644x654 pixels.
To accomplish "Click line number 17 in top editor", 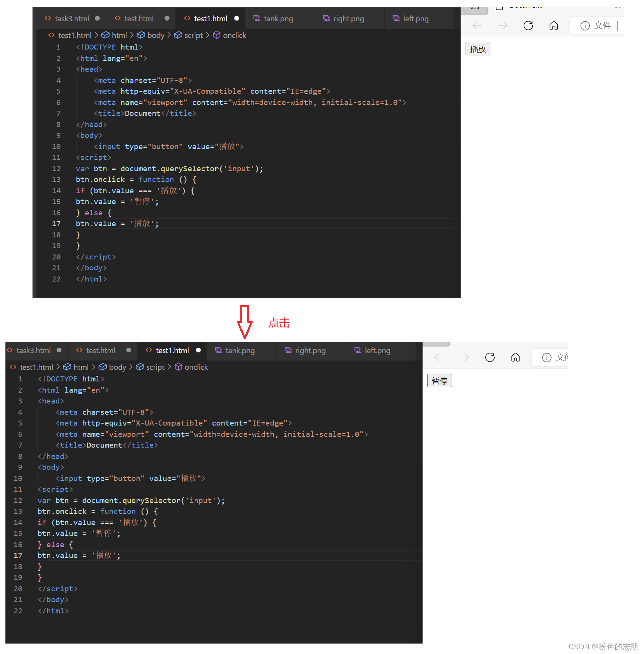I will (x=56, y=223).
